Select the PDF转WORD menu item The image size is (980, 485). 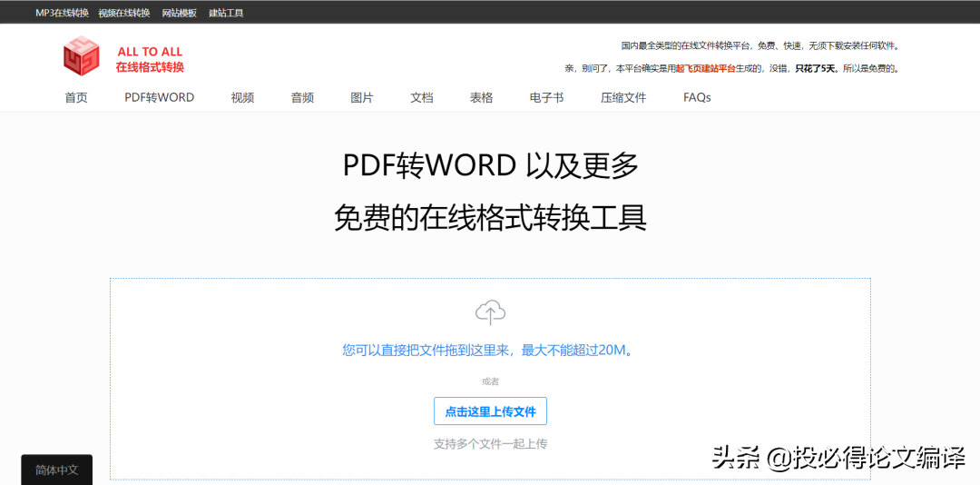(160, 97)
